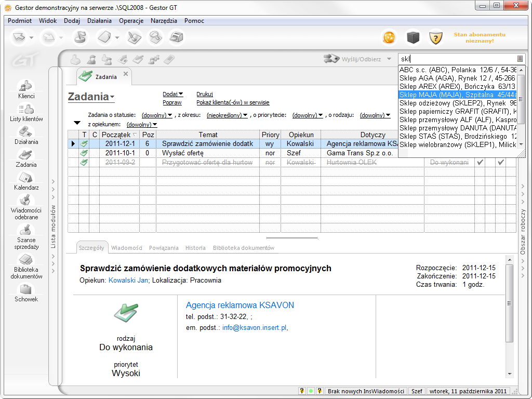Switch to the Historia tab

195,248
